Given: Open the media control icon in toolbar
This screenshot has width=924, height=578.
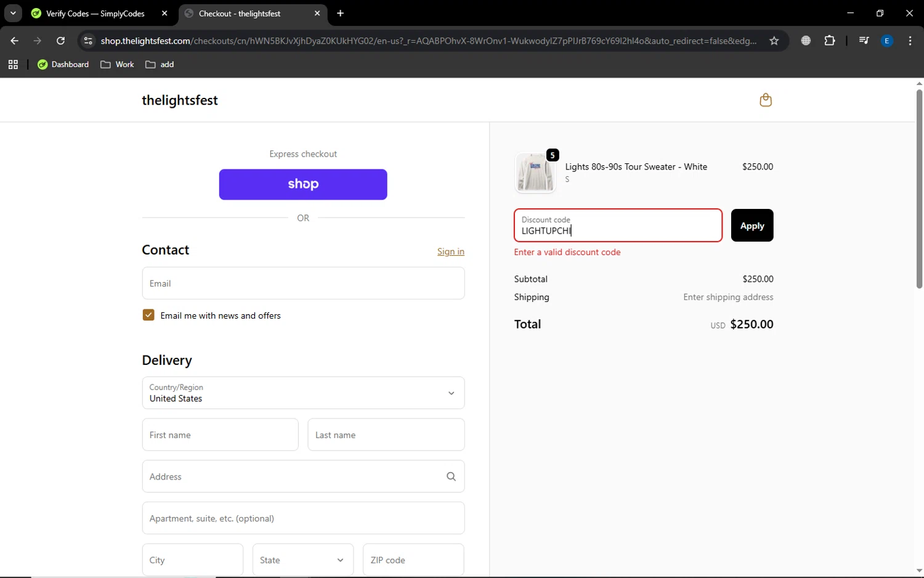Looking at the screenshot, I should point(864,41).
